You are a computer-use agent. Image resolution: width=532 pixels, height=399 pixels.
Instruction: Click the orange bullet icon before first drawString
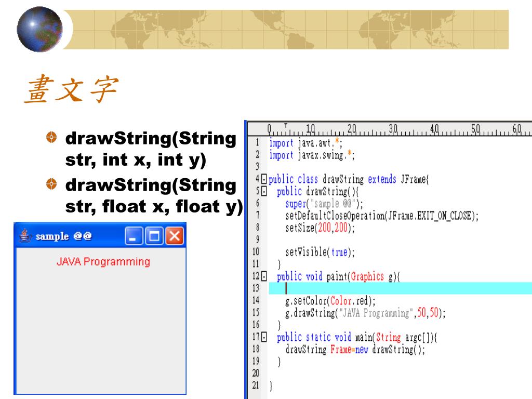point(51,137)
